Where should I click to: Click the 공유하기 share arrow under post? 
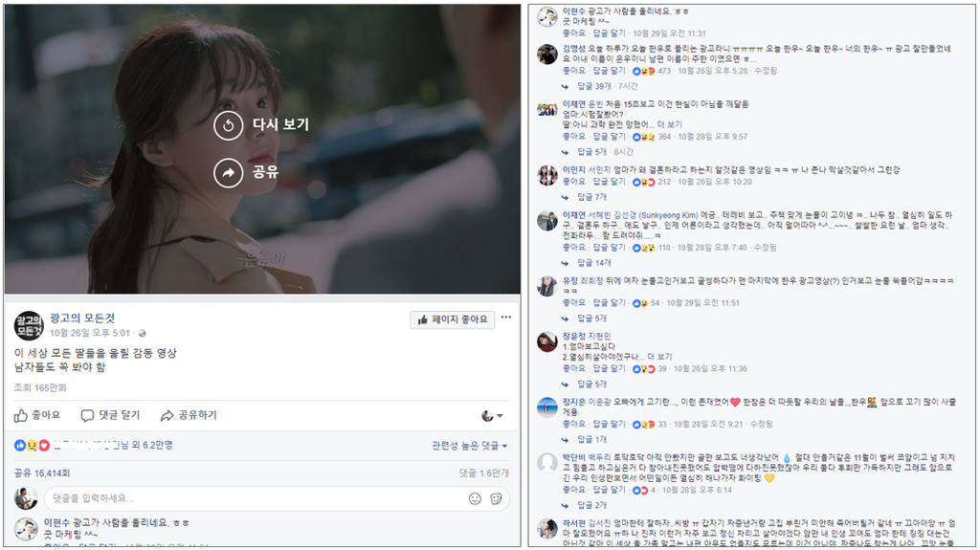coord(167,416)
